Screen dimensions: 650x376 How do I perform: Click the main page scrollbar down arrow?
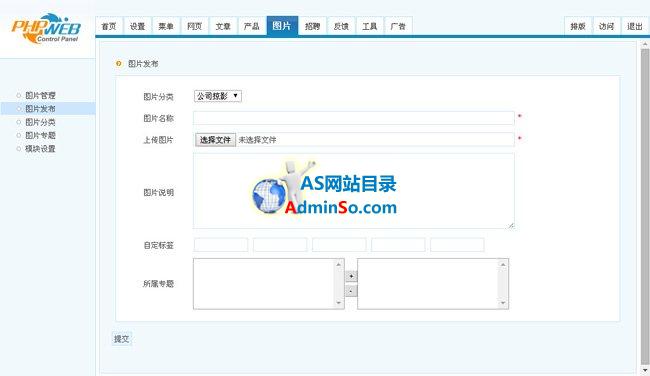(645, 370)
